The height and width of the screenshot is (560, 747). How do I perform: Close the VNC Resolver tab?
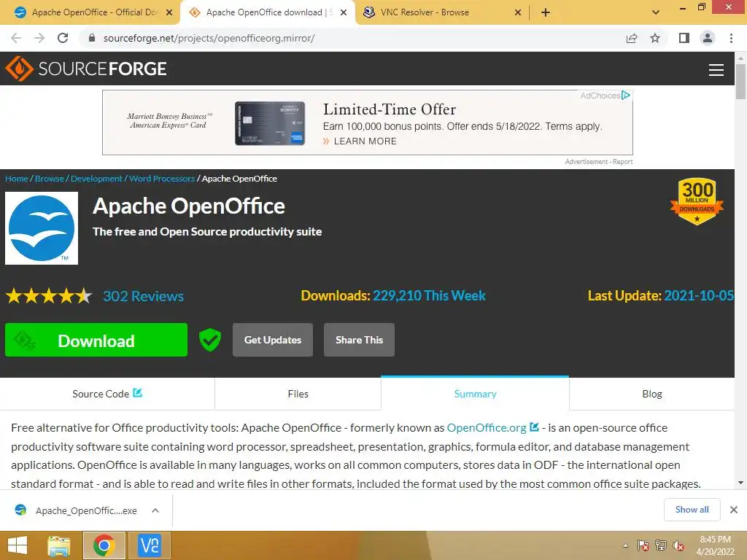[x=518, y=13]
